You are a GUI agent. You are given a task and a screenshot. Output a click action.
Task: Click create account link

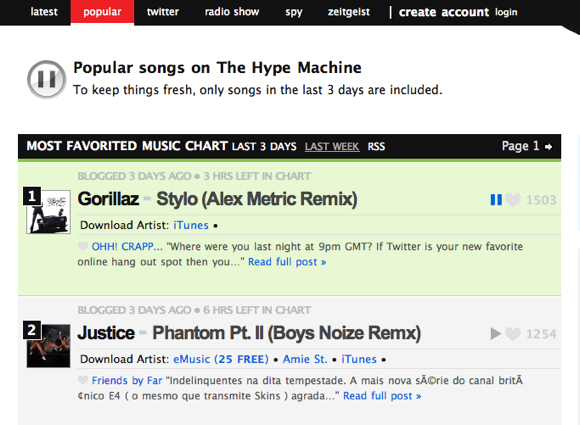(444, 12)
